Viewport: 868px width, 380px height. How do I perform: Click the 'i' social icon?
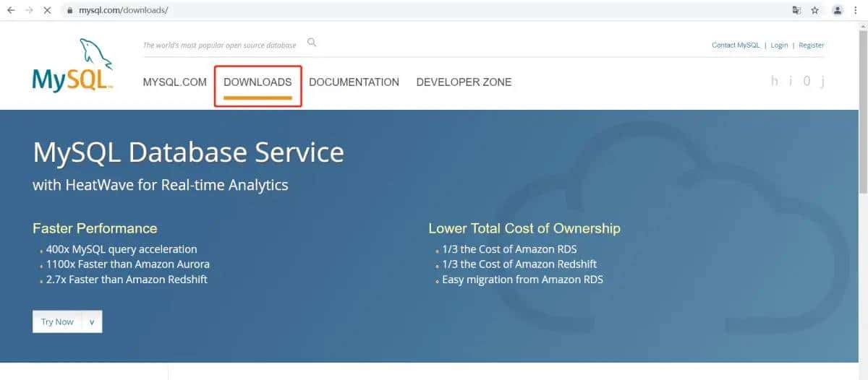click(x=791, y=81)
